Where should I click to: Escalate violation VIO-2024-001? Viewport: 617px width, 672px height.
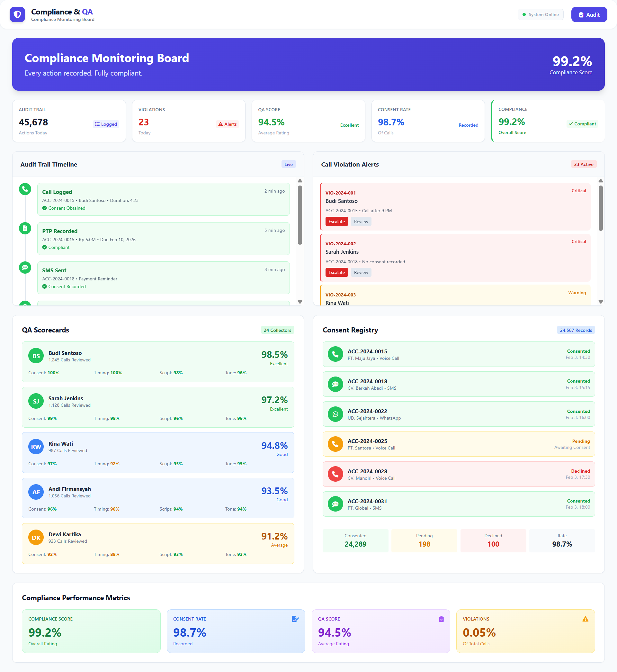click(x=336, y=221)
